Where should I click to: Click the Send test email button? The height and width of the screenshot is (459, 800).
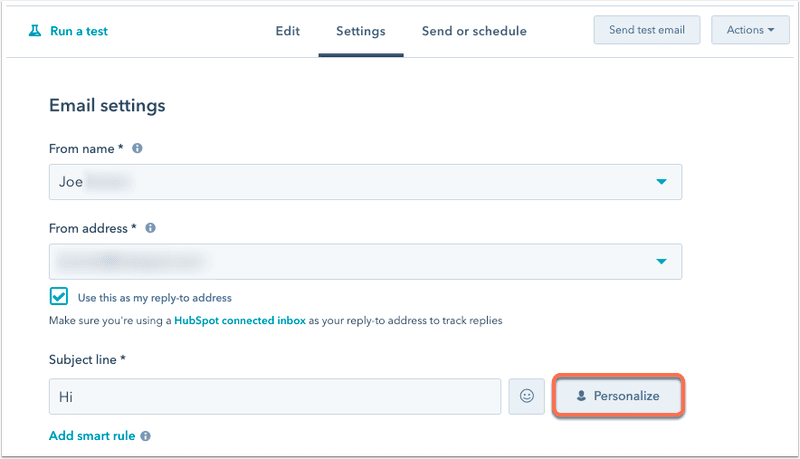(x=647, y=30)
